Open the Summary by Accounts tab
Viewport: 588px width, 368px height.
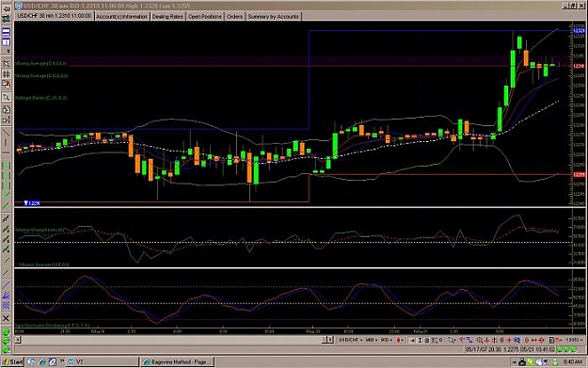(273, 17)
